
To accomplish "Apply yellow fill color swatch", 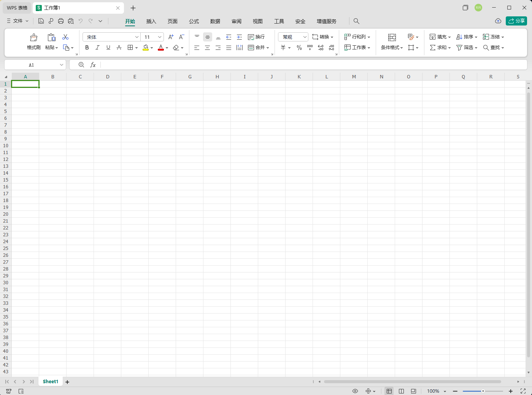I will [x=146, y=48].
